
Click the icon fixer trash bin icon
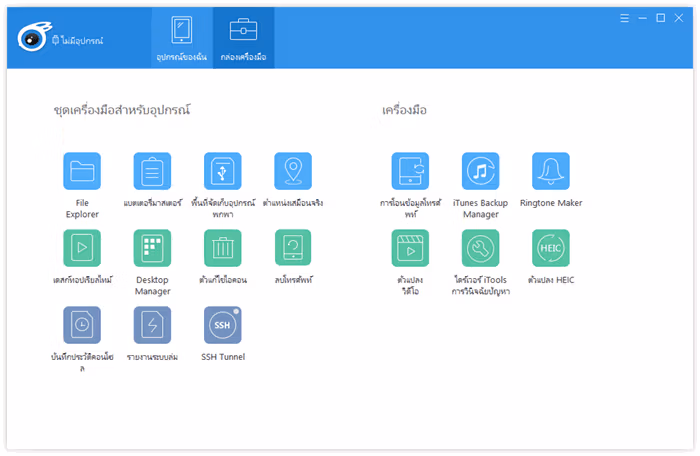coord(223,248)
